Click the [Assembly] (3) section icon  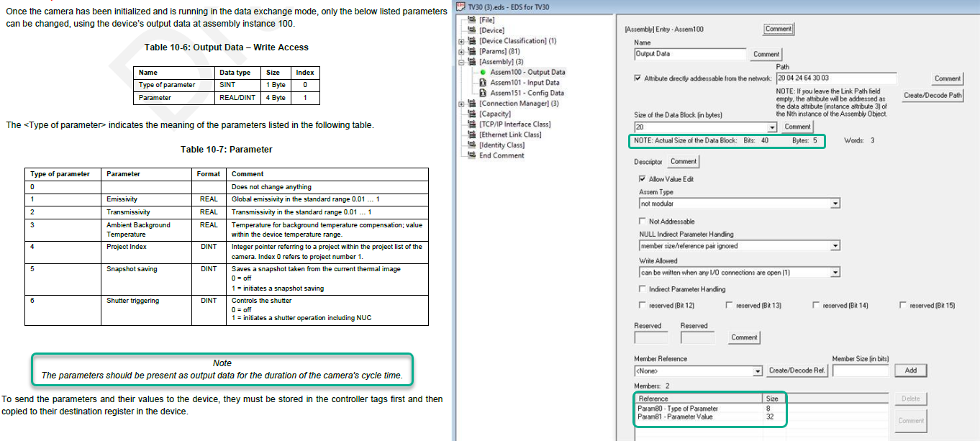coord(472,62)
